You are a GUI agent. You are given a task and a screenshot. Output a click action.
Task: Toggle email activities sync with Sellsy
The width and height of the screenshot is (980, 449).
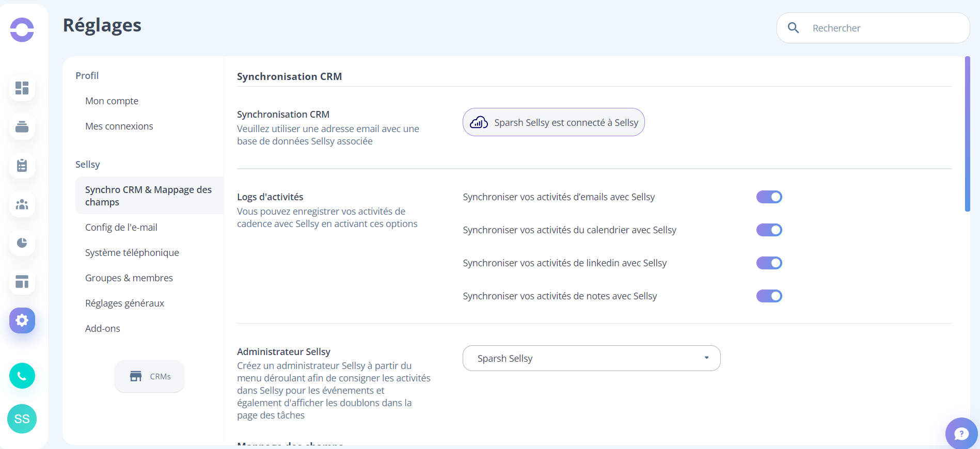pyautogui.click(x=769, y=197)
